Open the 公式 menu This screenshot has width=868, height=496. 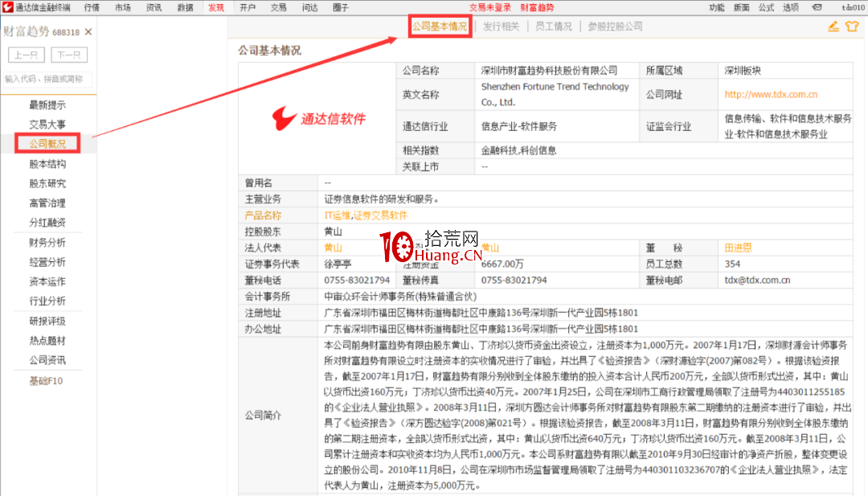click(766, 7)
